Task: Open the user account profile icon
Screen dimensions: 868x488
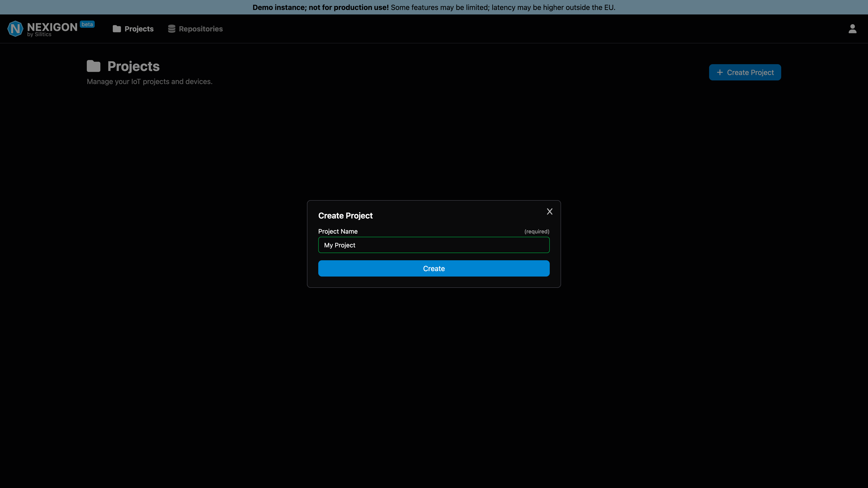Action: (x=852, y=29)
